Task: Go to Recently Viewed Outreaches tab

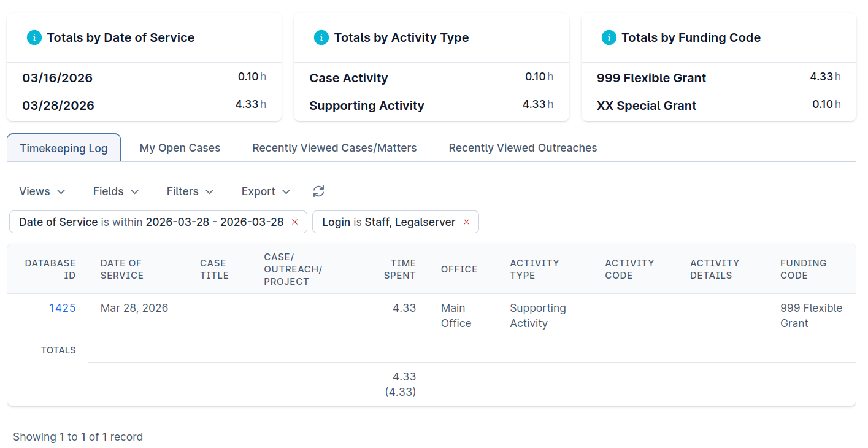Action: point(523,148)
